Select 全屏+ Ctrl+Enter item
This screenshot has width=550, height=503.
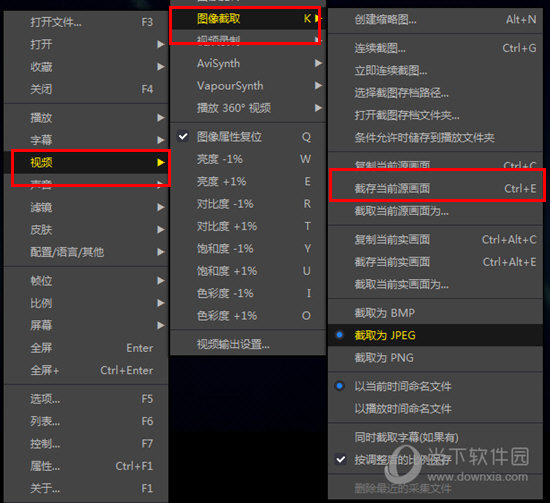click(x=86, y=370)
